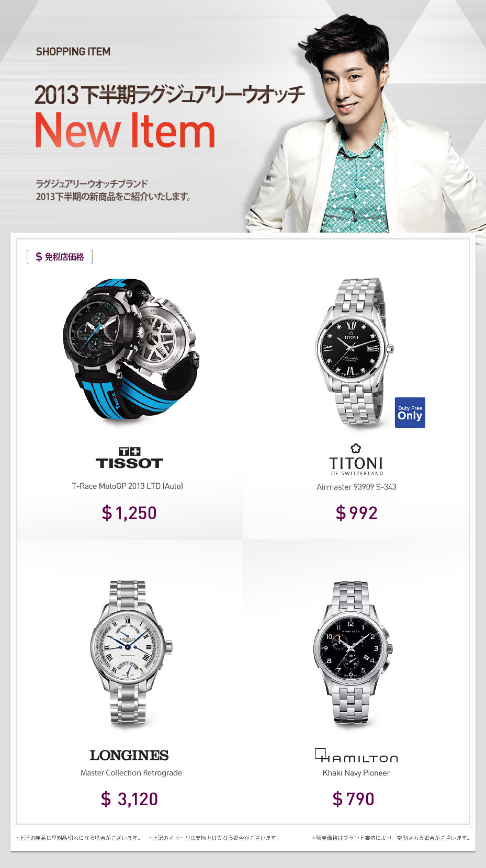This screenshot has height=868, width=486.
Task: Open the Airmaster 93909 S-343 link
Action: pyautogui.click(x=356, y=487)
